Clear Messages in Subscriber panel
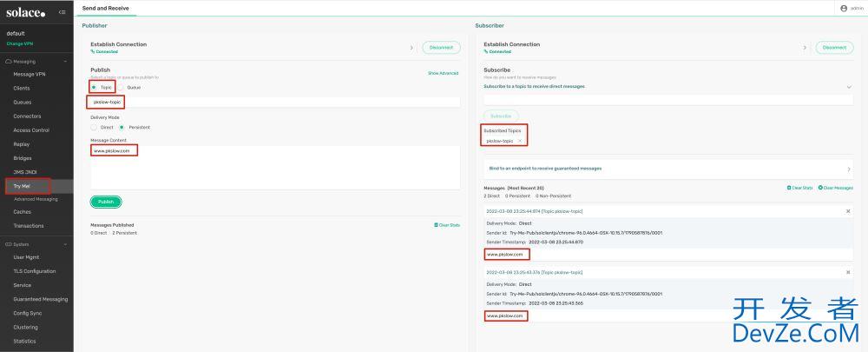Screen dimensions: 868x352 835,188
